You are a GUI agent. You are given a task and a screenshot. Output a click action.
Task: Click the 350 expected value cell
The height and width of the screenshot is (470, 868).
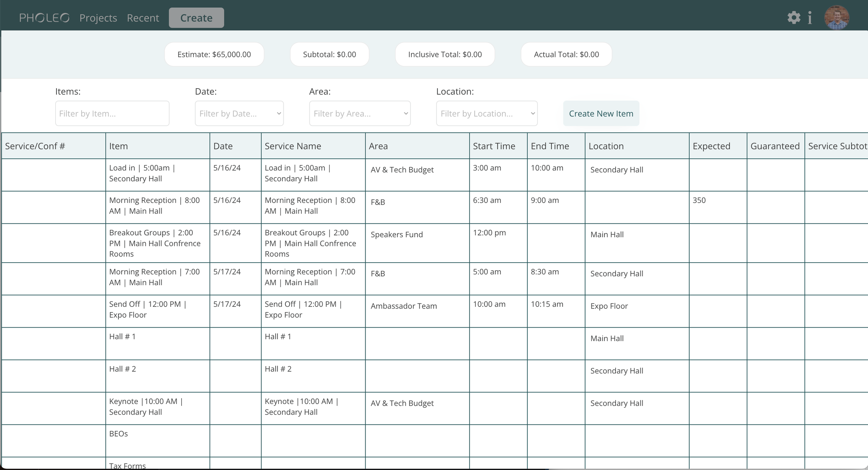(x=718, y=207)
